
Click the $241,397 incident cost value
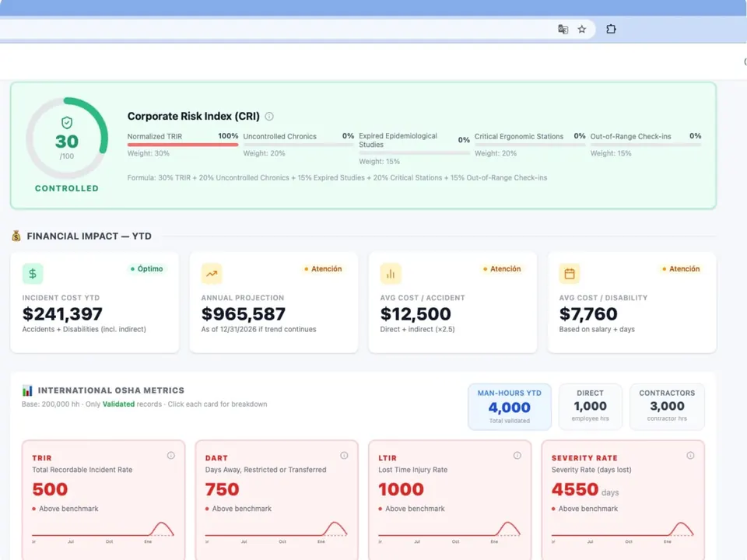[x=62, y=313]
